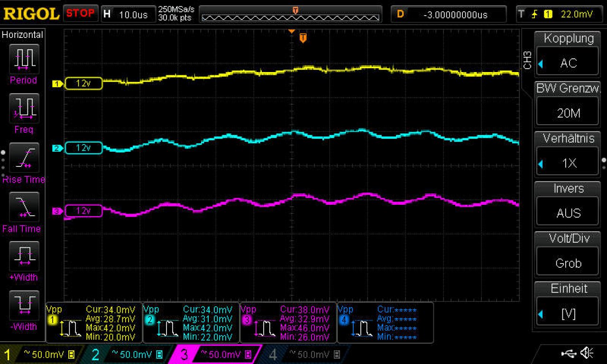Select the Rise Time measurement icon
The height and width of the screenshot is (364, 607).
coord(24,158)
